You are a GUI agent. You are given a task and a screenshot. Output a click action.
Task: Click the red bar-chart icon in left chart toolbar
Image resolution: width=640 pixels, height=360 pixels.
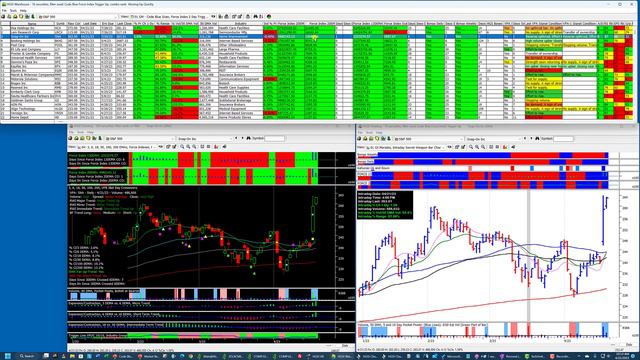[x=216, y=147]
